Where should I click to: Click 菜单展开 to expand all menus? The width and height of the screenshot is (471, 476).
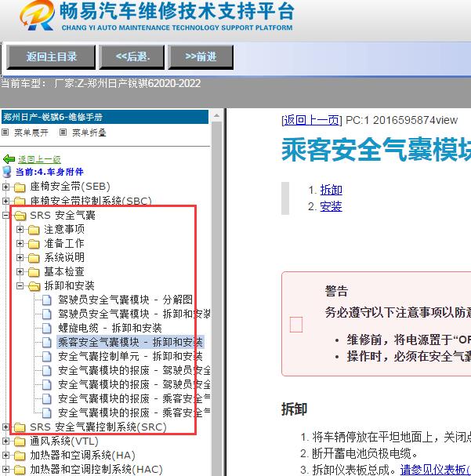tap(31, 133)
